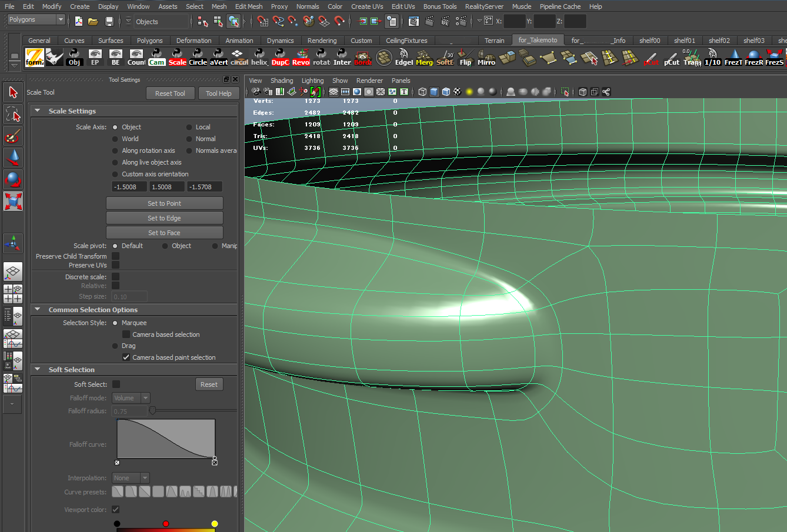The height and width of the screenshot is (532, 787).
Task: Click the Revo shelf icon
Action: coord(301,57)
